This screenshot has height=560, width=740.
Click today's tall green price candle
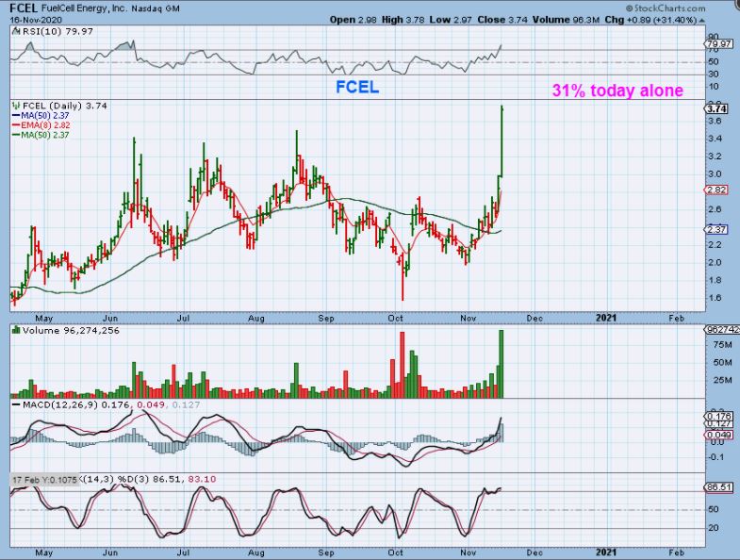pyautogui.click(x=502, y=141)
